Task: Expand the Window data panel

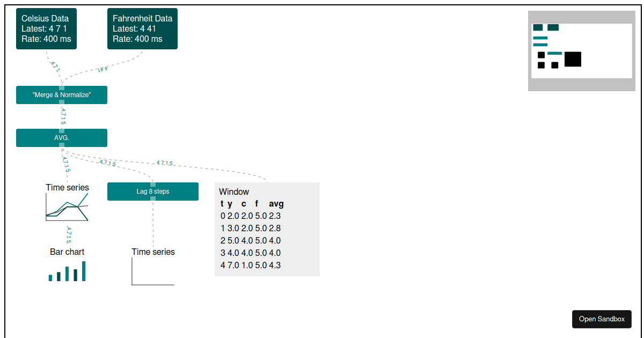Action: 267,229
